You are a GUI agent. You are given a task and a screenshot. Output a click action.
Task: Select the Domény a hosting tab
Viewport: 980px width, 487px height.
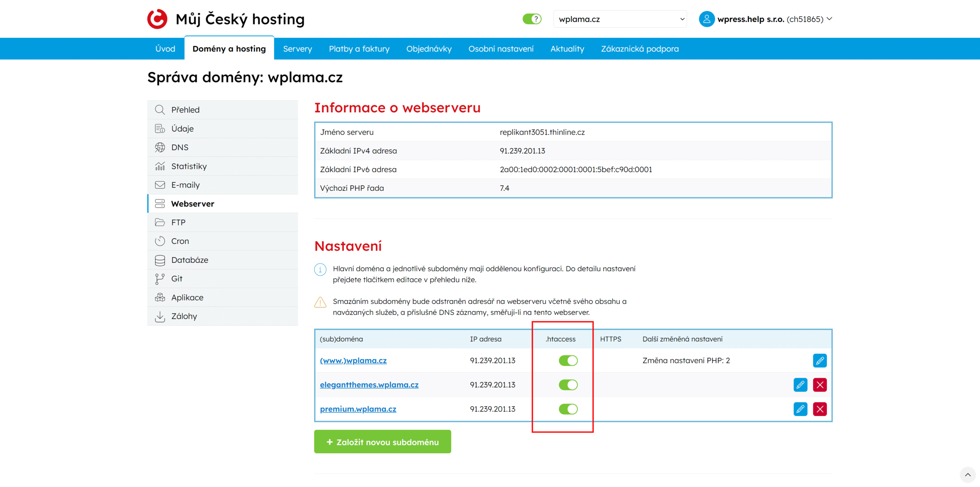click(229, 48)
